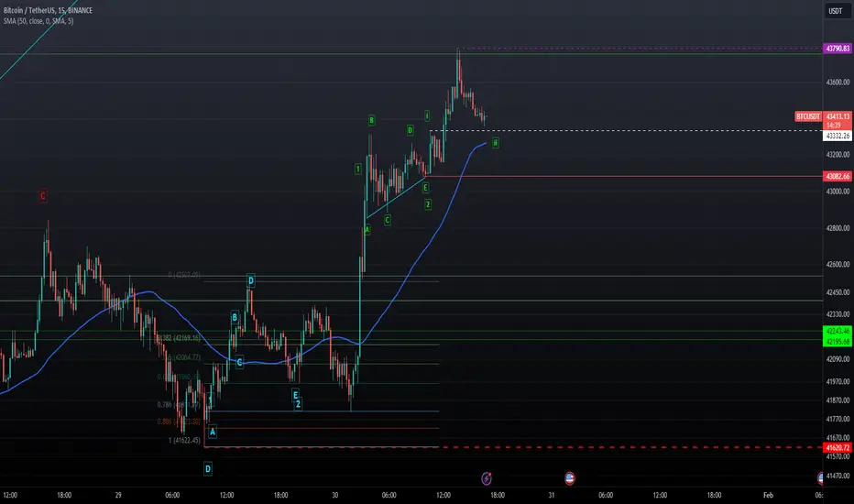Select the green 1 wave label

(x=358, y=169)
